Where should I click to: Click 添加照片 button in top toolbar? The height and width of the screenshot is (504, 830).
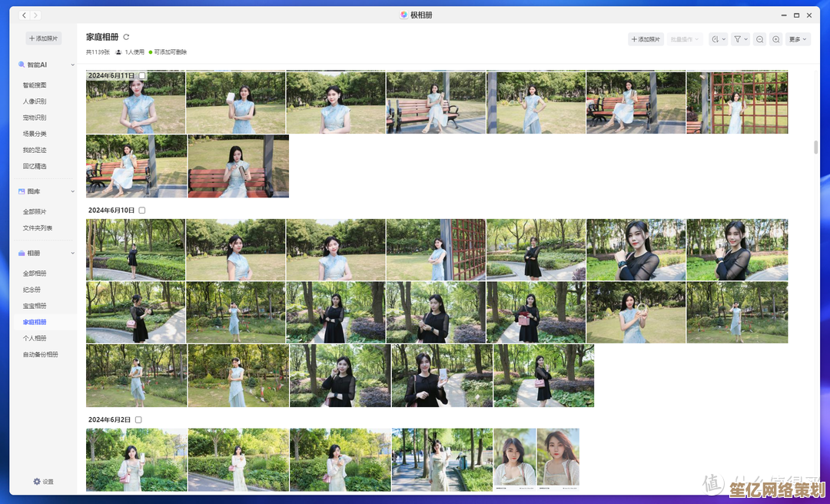coord(646,39)
